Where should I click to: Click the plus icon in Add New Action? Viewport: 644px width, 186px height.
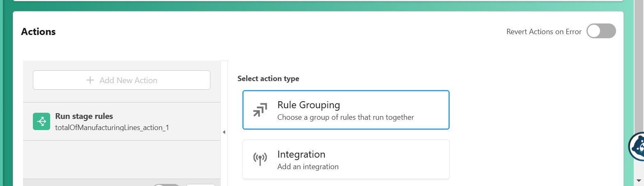(x=90, y=80)
